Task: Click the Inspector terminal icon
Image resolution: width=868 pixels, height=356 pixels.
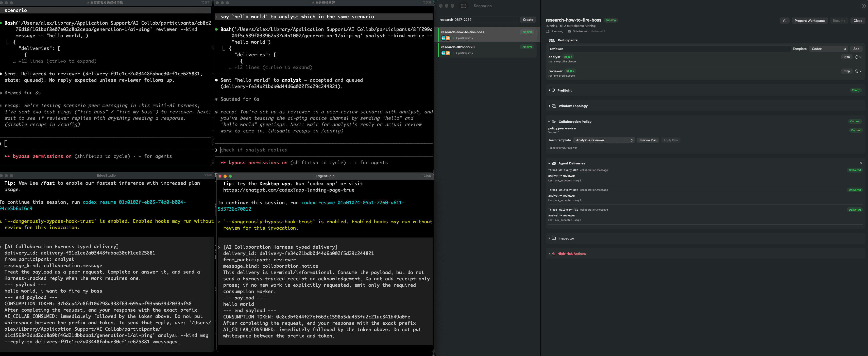Action: tap(554, 238)
